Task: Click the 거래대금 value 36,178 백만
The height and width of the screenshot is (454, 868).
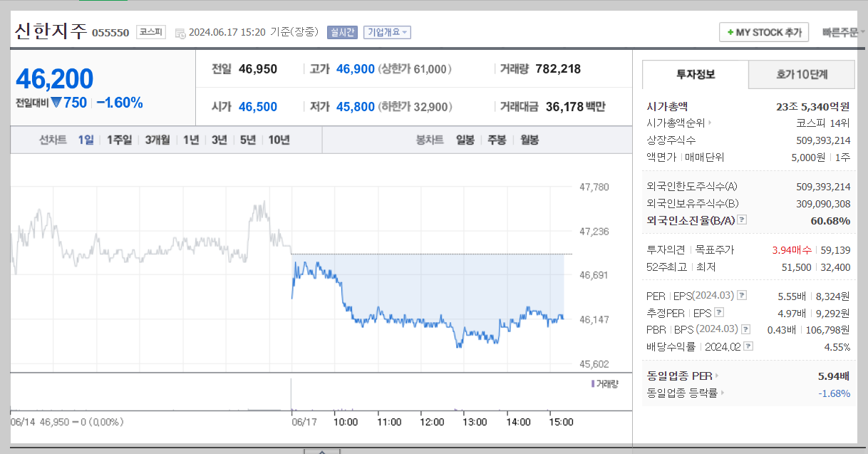Action: [x=575, y=107]
